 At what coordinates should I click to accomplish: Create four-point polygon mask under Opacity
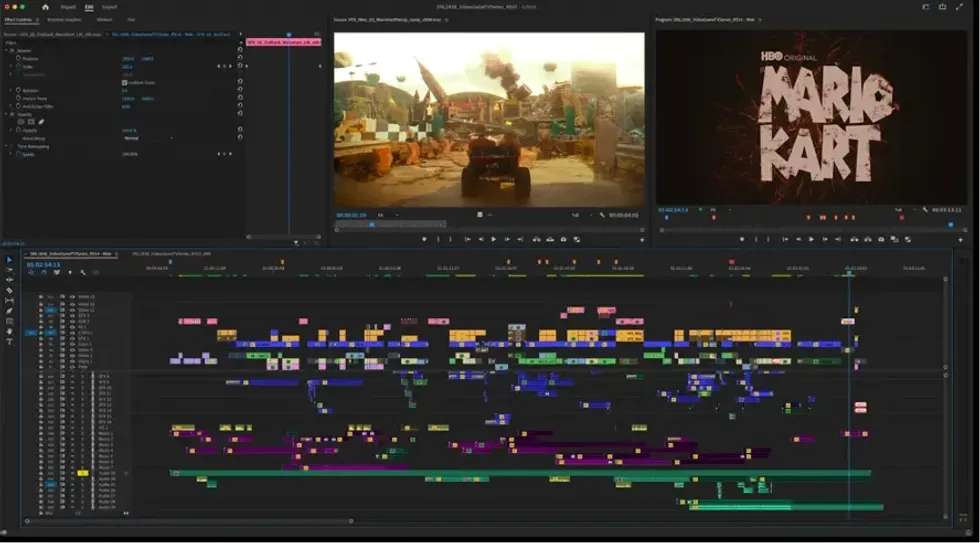point(31,122)
